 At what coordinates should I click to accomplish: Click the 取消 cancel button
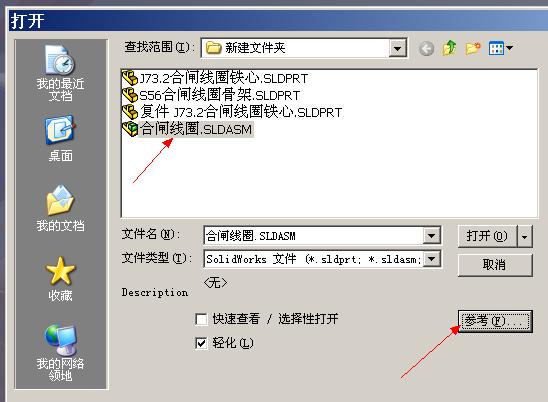pyautogui.click(x=495, y=265)
